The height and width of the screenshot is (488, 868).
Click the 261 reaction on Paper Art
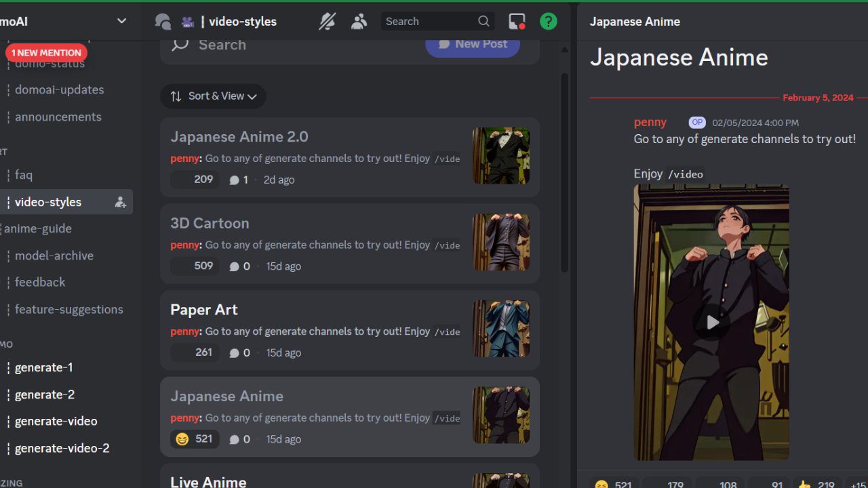pyautogui.click(x=195, y=352)
